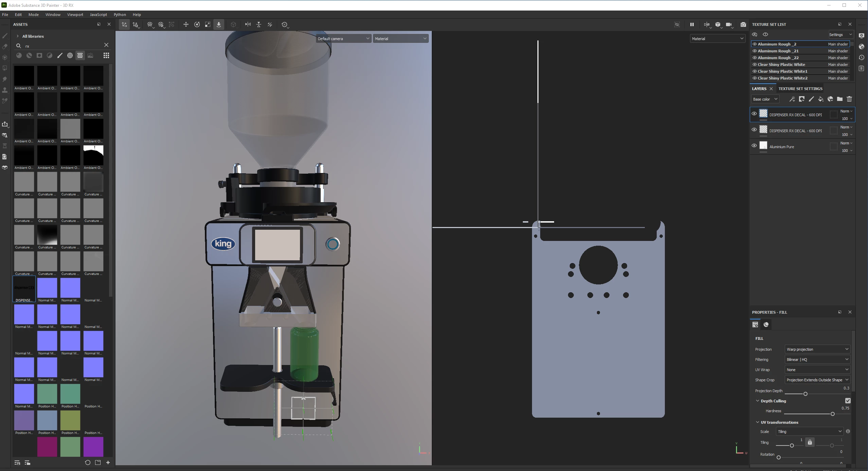Click the pause rendering icon
Image resolution: width=868 pixels, height=471 pixels.
pyautogui.click(x=692, y=24)
